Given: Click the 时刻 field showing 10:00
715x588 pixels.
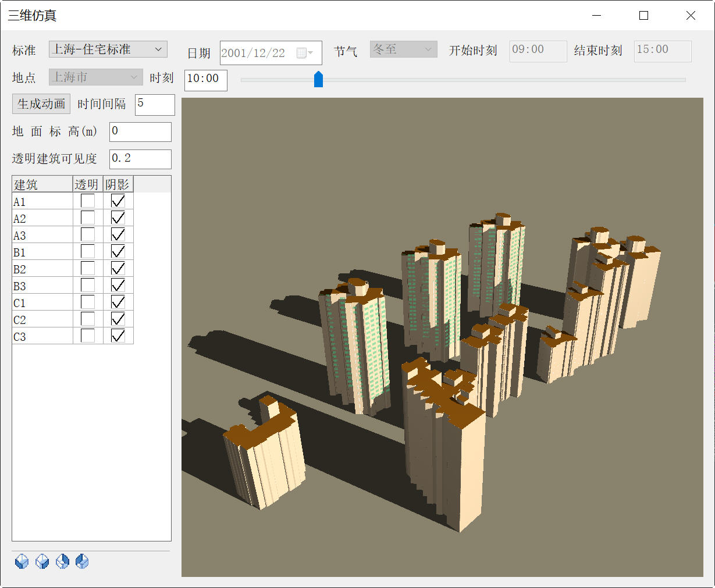Looking at the screenshot, I should 206,80.
